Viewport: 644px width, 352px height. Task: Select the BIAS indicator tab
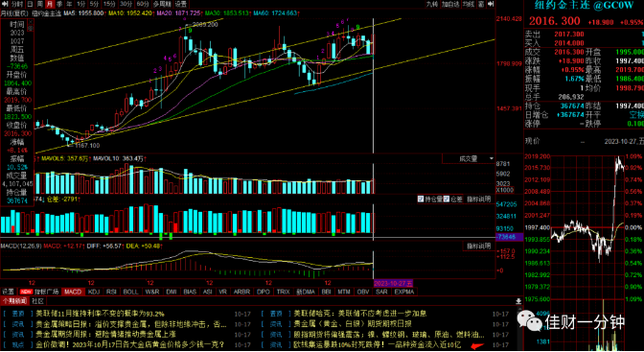(x=190, y=292)
